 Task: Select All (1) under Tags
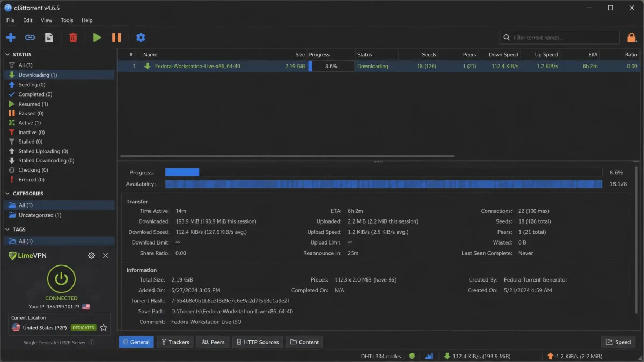(59, 241)
